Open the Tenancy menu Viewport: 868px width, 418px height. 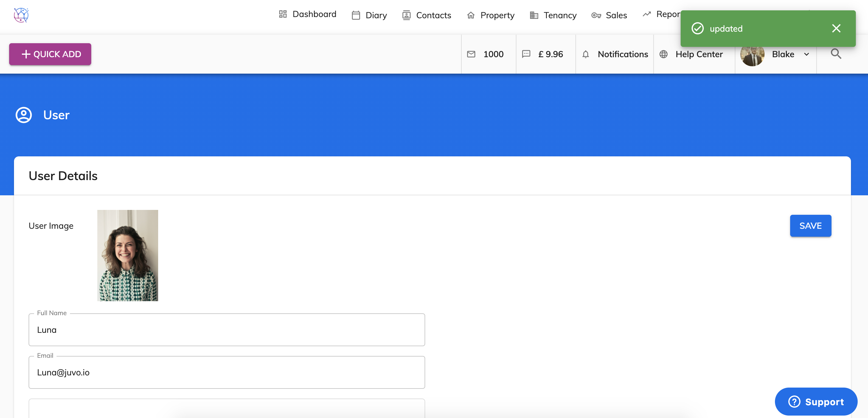553,15
